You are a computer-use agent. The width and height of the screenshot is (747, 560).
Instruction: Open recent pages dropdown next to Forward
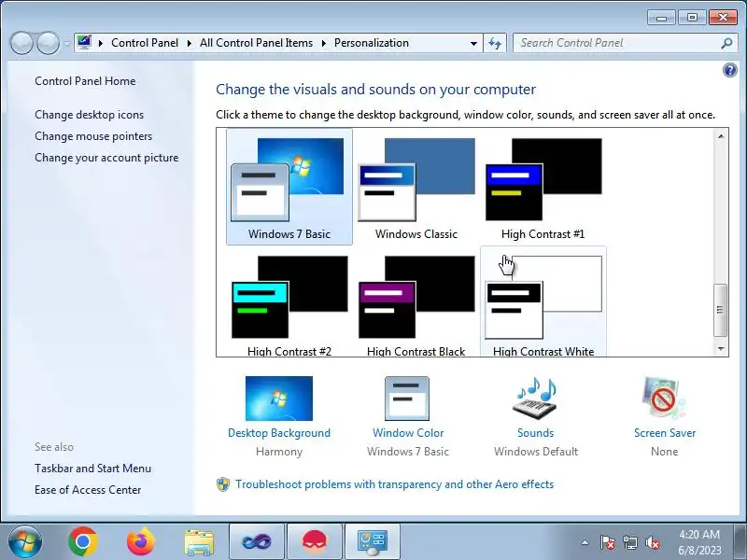[66, 43]
